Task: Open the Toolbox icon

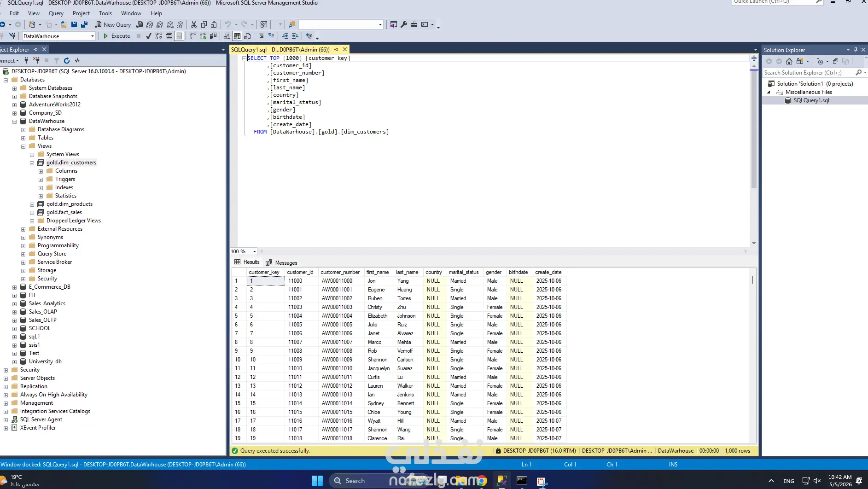Action: click(414, 24)
